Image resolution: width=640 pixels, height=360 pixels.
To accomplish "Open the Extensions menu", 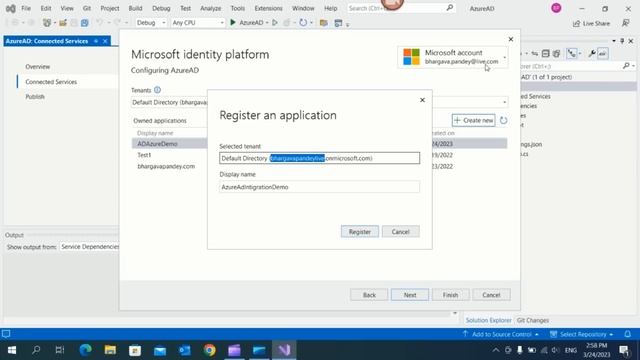I will click(x=268, y=8).
